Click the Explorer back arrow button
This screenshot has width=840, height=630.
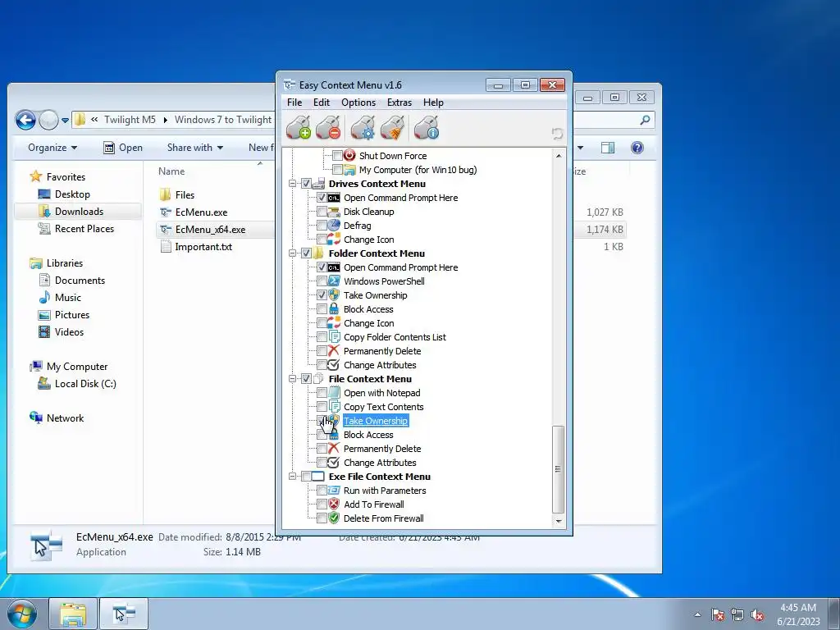click(x=25, y=120)
